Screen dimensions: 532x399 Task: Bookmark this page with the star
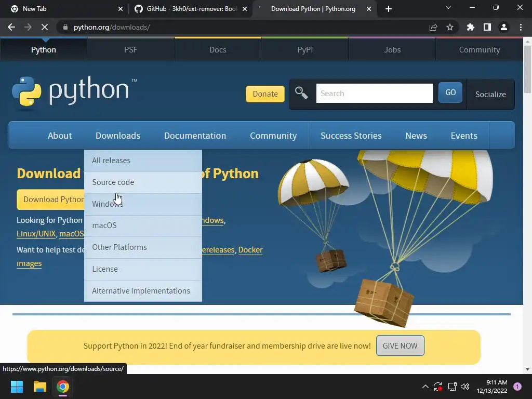click(x=450, y=27)
